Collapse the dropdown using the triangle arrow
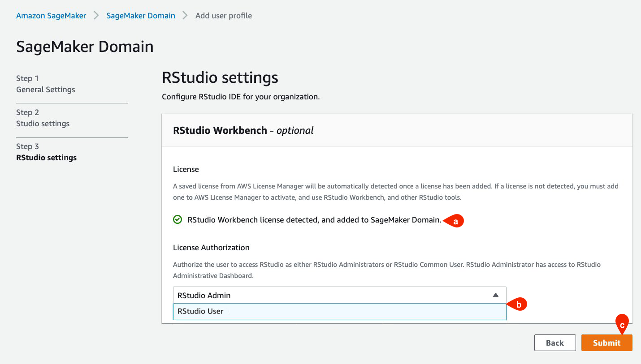Viewport: 641px width, 364px height. (x=495, y=295)
